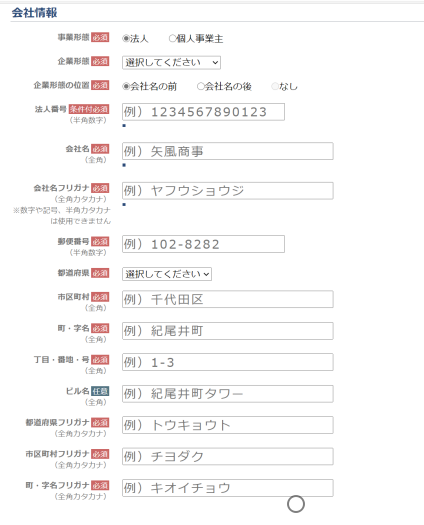Click the 会社名フリガナ input field
The height and width of the screenshot is (525, 424).
click(228, 191)
